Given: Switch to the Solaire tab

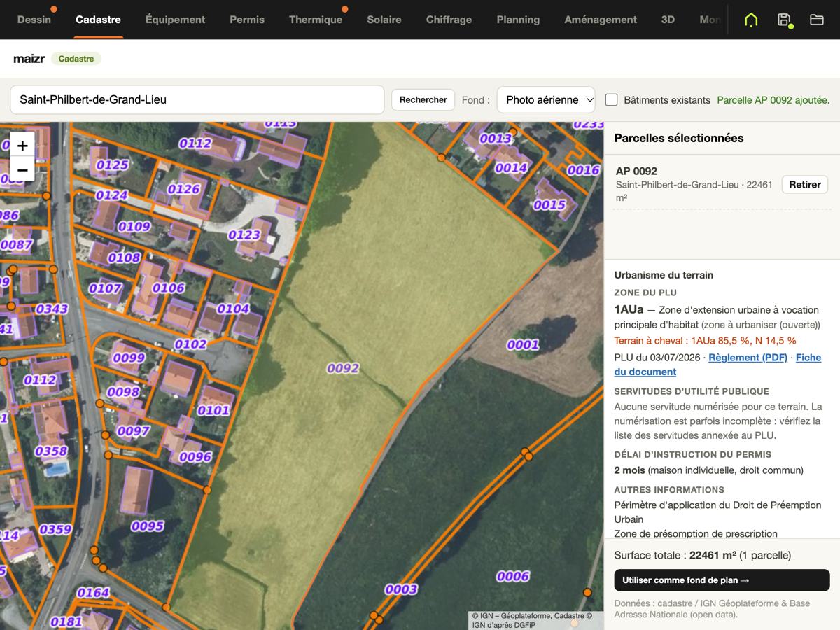Looking at the screenshot, I should click(x=384, y=20).
